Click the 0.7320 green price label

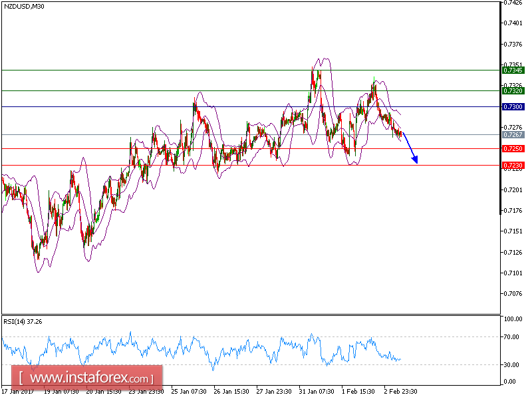(512, 89)
